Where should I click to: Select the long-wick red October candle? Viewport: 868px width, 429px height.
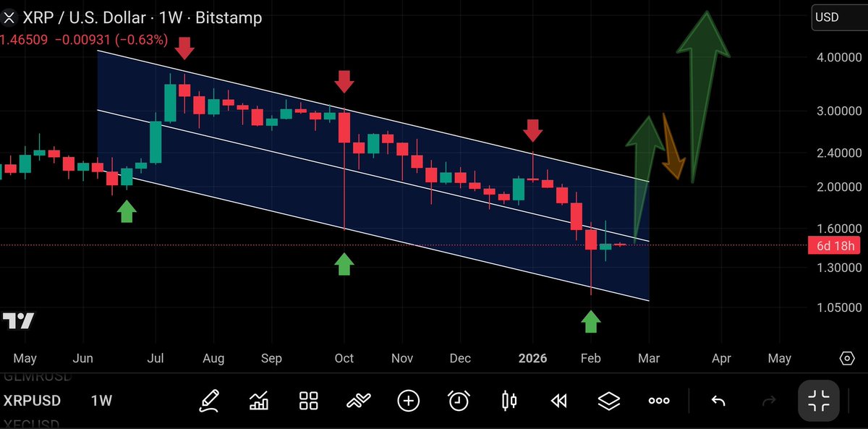coord(344,168)
